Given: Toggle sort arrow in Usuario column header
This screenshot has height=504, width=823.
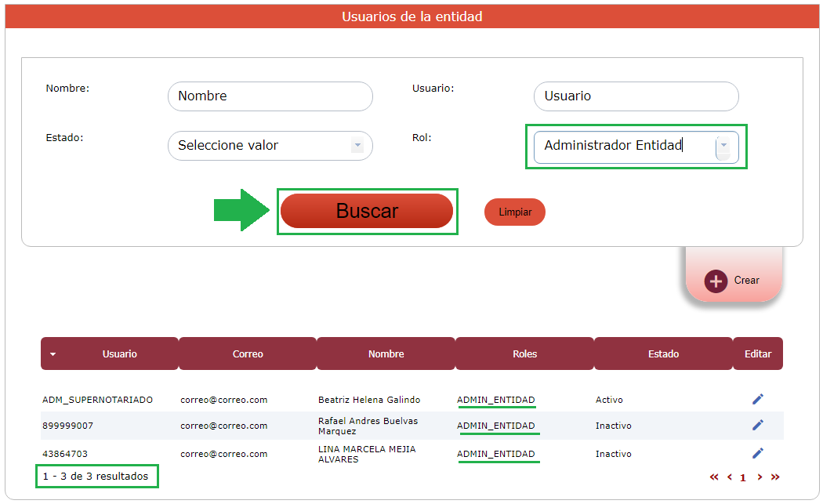Looking at the screenshot, I should (x=53, y=354).
